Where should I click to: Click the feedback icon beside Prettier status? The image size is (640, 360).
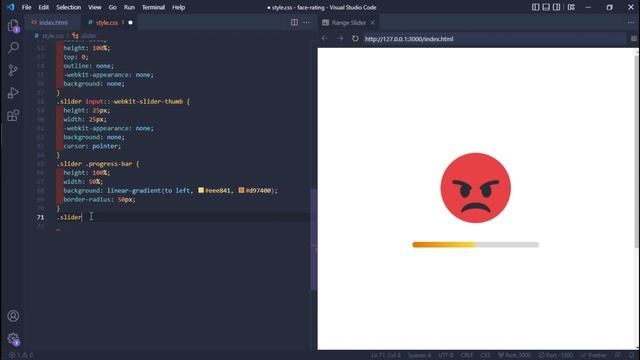(x=618, y=355)
